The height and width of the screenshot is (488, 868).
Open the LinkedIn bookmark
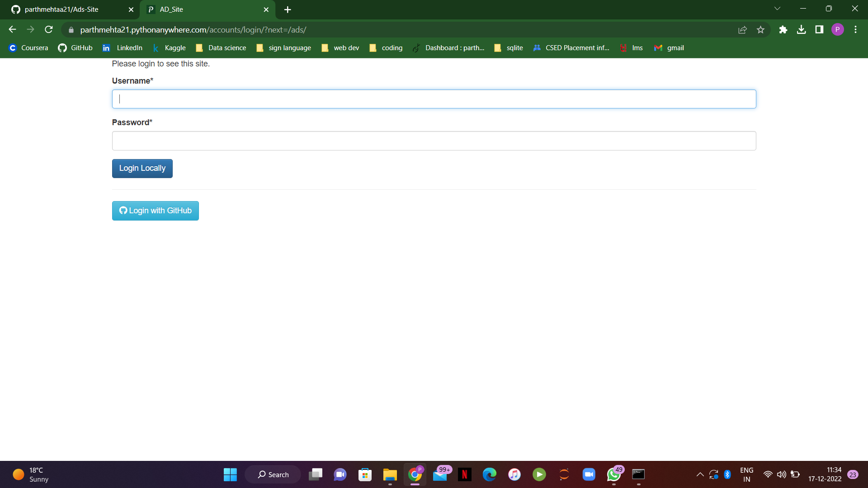tap(123, 48)
